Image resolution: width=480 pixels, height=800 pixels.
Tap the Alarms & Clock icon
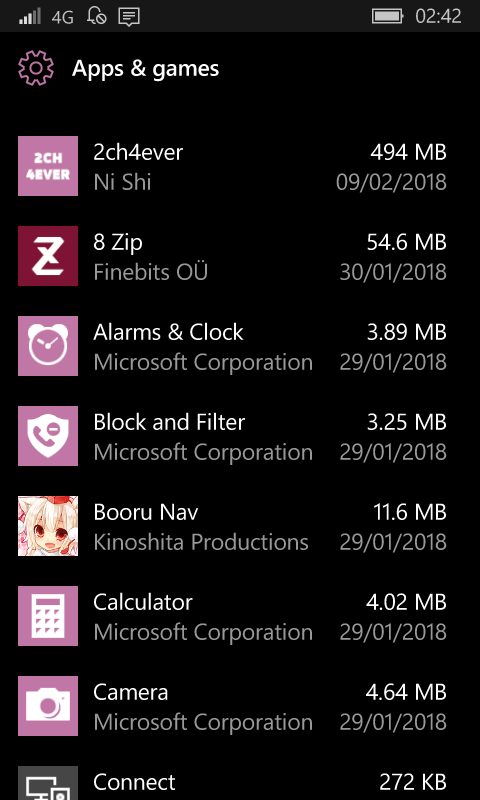(x=48, y=346)
